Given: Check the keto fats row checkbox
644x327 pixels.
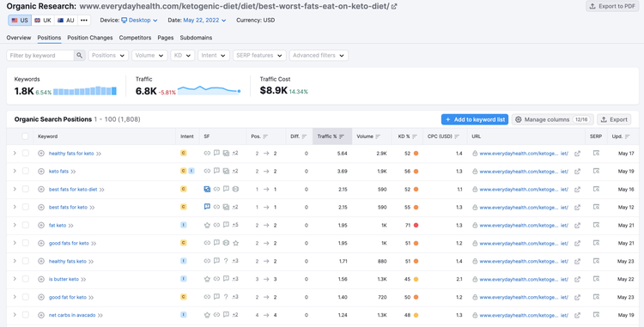Looking at the screenshot, I should click(x=26, y=171).
